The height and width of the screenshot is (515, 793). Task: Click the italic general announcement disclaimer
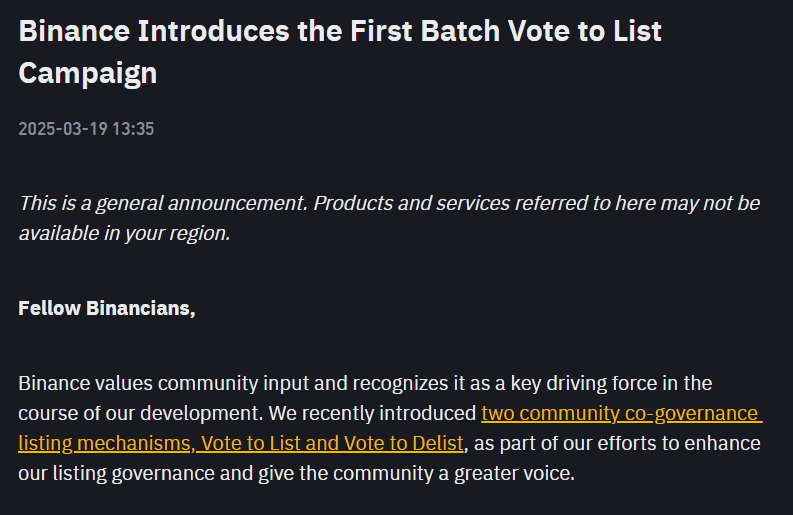pyautogui.click(x=389, y=218)
